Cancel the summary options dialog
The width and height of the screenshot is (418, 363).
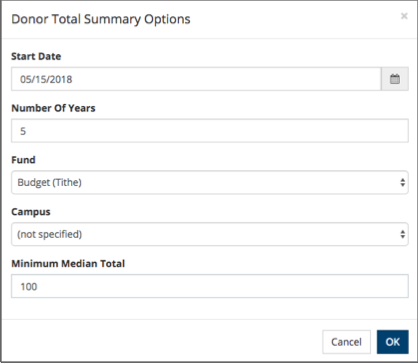pos(346,342)
